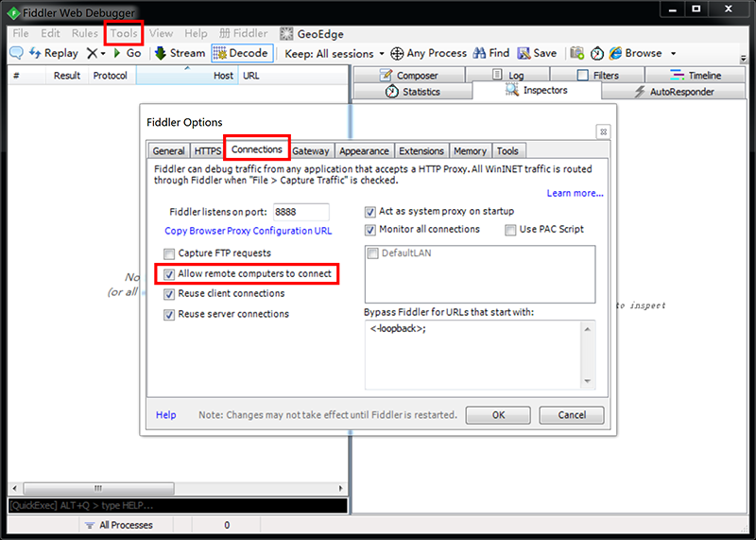The height and width of the screenshot is (540, 756).
Task: Switch to the Log tab
Action: 507,76
